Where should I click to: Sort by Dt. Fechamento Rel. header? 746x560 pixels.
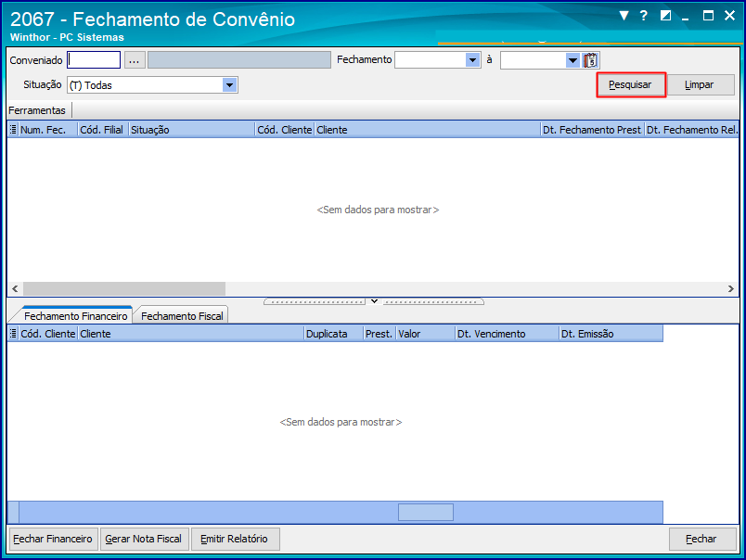pyautogui.click(x=691, y=129)
